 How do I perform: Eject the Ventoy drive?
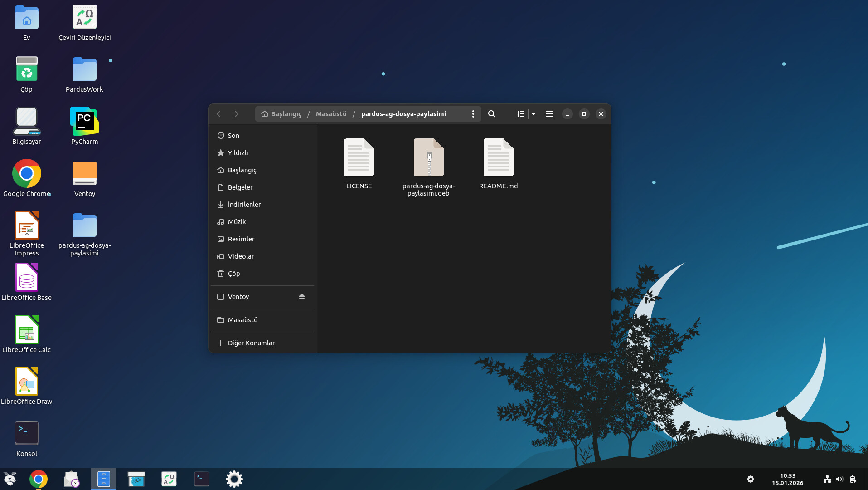click(x=301, y=297)
